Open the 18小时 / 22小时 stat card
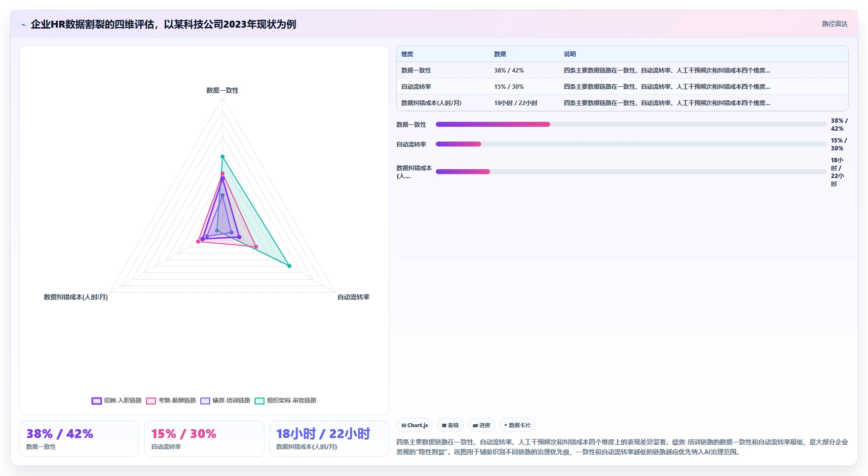Image resolution: width=868 pixels, height=476 pixels. 329,439
